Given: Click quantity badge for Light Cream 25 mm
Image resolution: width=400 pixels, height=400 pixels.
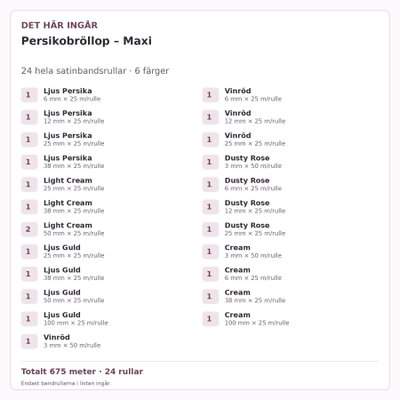Looking at the screenshot, I should pyautogui.click(x=29, y=184).
